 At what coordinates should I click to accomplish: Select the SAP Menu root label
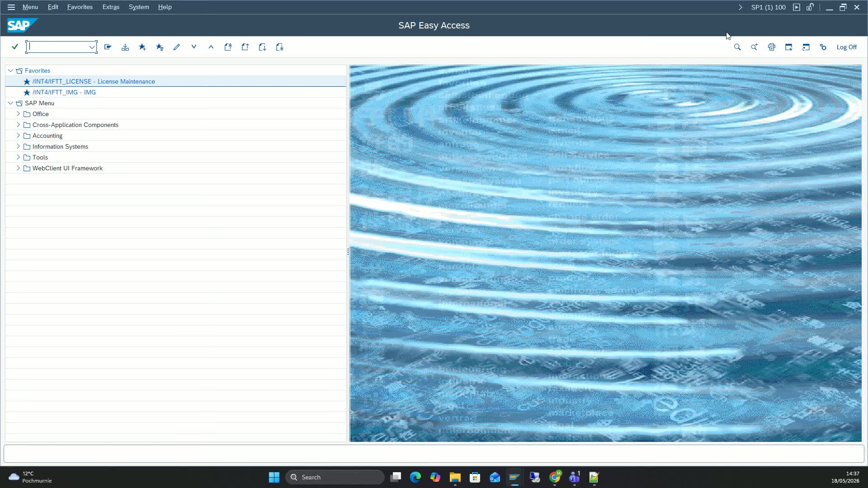coord(39,103)
